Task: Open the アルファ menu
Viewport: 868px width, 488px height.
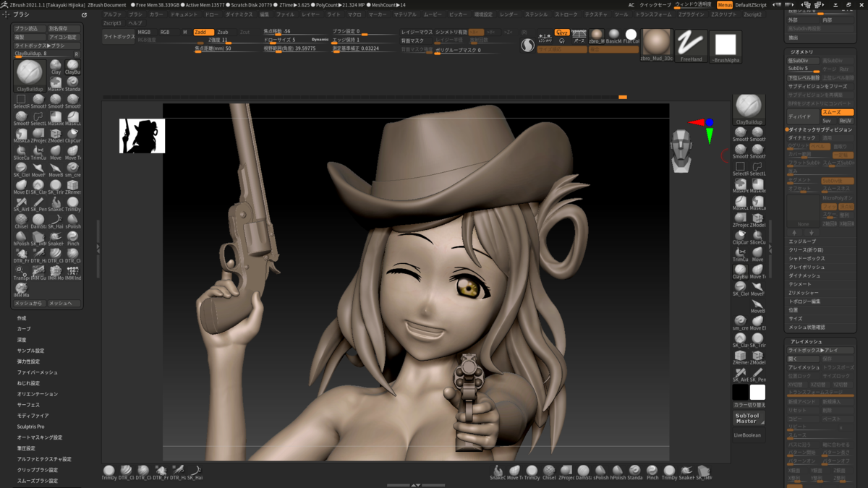Action: 113,14
